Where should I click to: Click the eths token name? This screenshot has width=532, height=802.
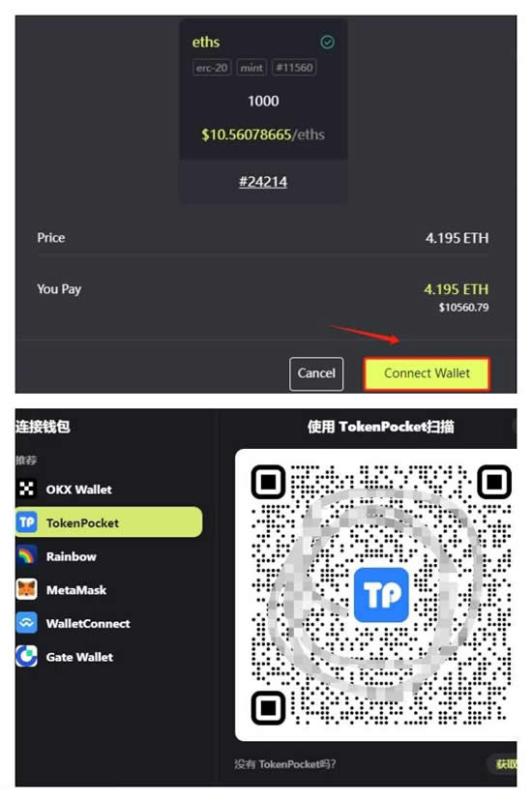point(206,42)
